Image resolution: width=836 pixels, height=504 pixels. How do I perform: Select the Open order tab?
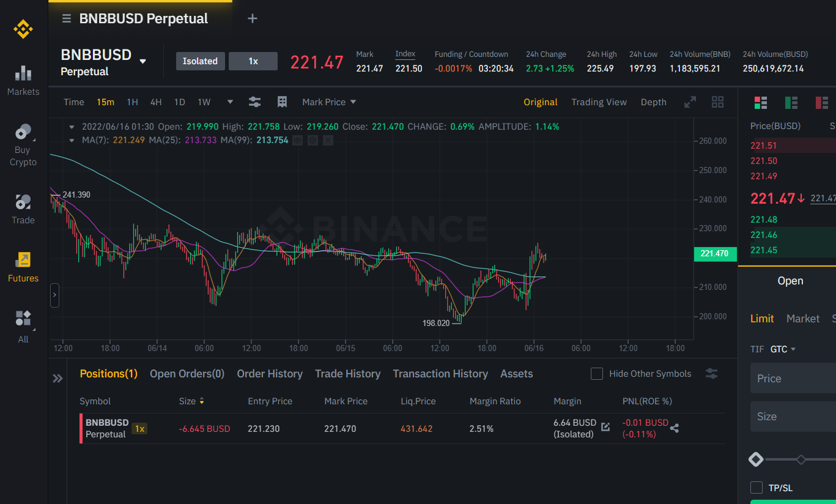(790, 281)
